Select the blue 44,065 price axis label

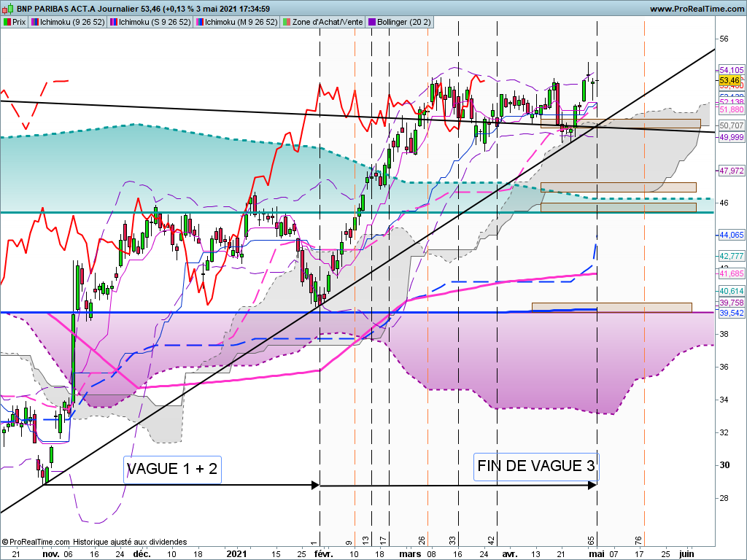pyautogui.click(x=731, y=235)
